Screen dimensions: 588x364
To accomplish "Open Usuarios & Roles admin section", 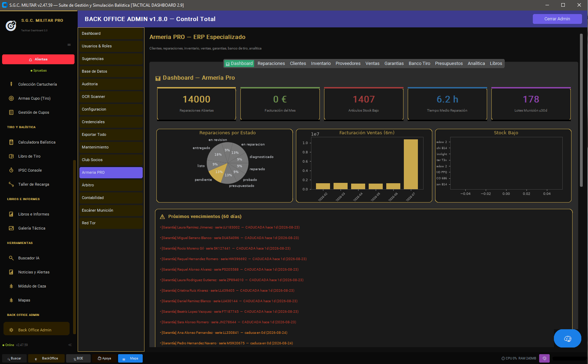I will pos(111,46).
